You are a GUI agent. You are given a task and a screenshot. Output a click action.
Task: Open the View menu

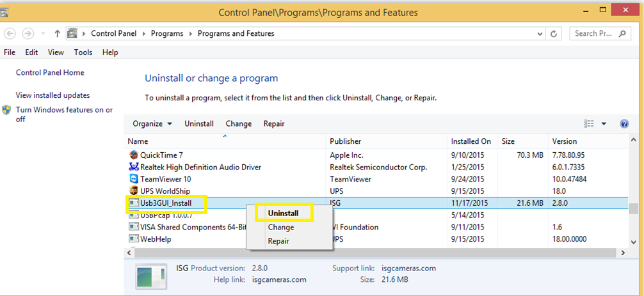pos(56,52)
